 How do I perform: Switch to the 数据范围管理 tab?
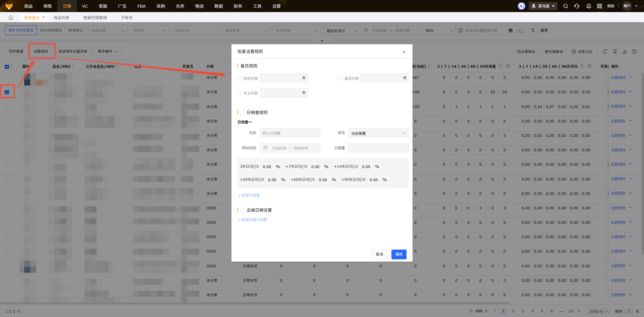point(95,17)
